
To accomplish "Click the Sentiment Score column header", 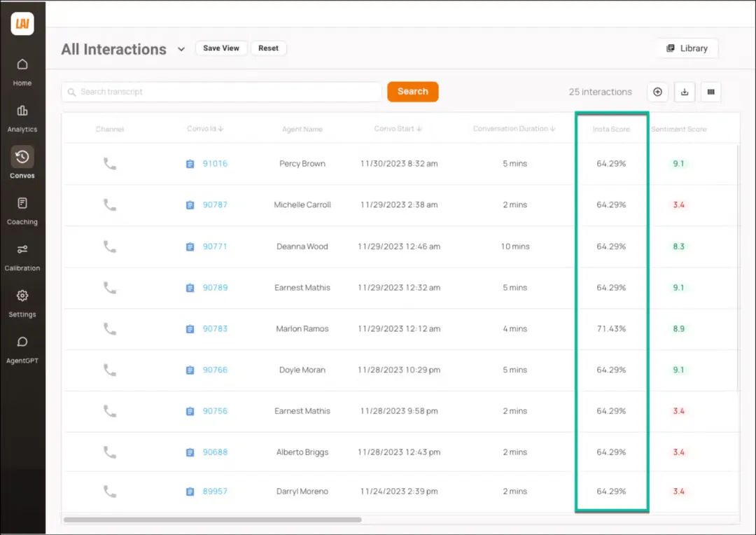I will click(679, 130).
